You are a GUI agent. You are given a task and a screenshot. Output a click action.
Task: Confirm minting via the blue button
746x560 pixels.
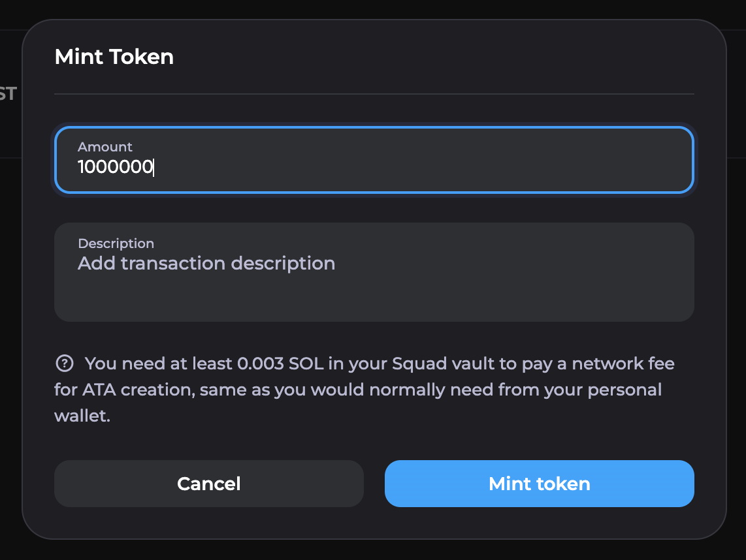pyautogui.click(x=539, y=484)
